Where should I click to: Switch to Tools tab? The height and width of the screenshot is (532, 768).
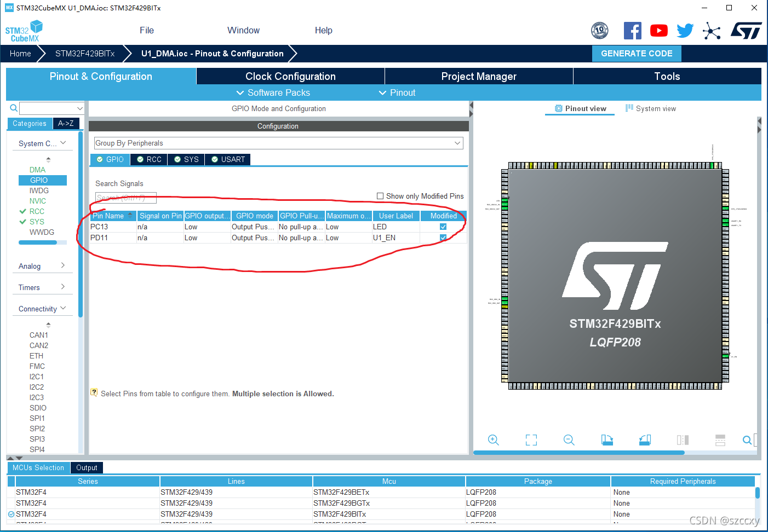click(x=667, y=76)
